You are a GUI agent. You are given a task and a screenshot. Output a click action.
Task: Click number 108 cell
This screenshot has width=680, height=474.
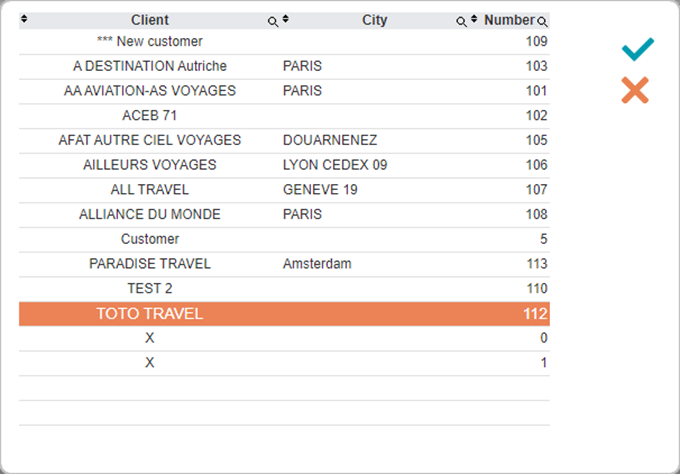(536, 214)
